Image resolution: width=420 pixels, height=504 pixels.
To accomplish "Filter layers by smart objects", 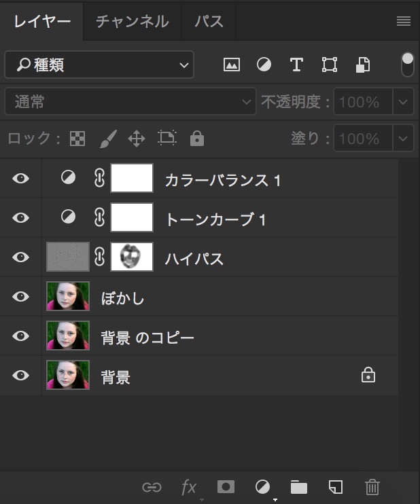I will tap(363, 65).
